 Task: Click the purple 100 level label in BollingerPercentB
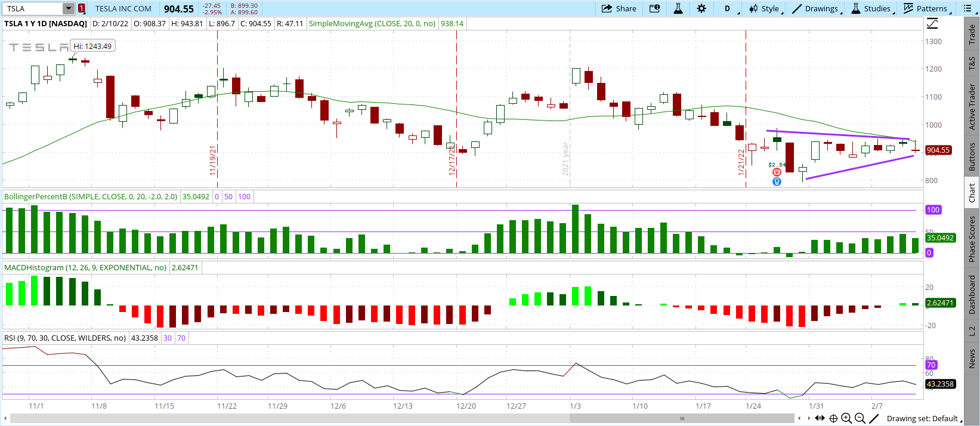tap(933, 209)
